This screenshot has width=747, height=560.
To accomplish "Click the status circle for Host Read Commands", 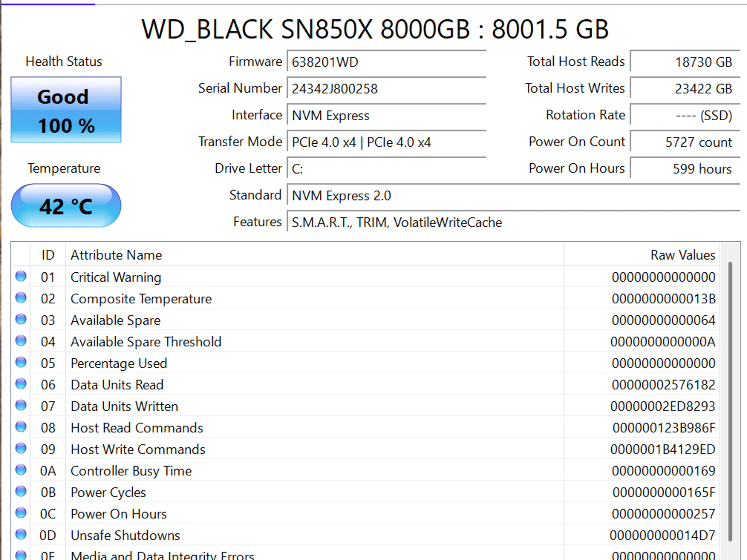I will coord(21,427).
